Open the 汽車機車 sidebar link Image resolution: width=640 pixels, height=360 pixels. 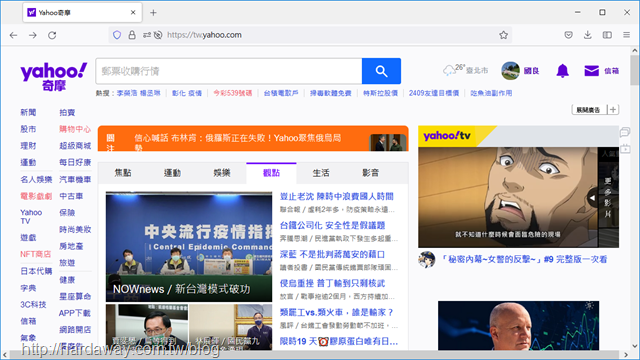(75, 179)
